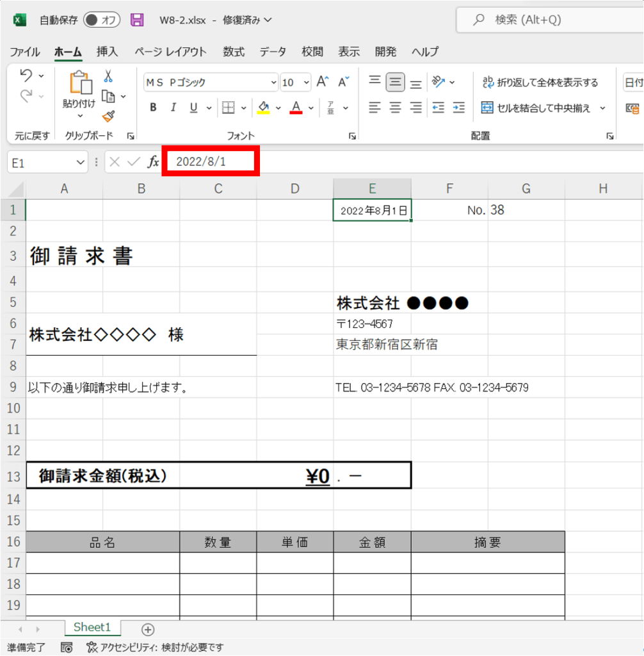Click the Increase Indent icon

tap(458, 108)
